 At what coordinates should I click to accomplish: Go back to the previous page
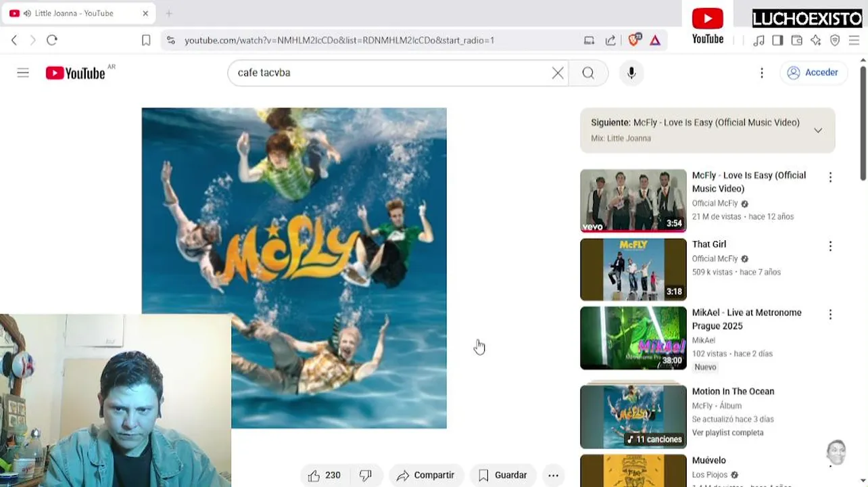[14, 41]
